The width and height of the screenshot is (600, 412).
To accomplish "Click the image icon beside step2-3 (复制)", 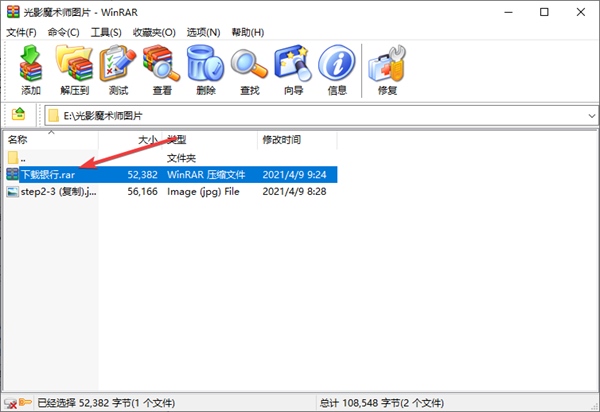I will [12, 191].
